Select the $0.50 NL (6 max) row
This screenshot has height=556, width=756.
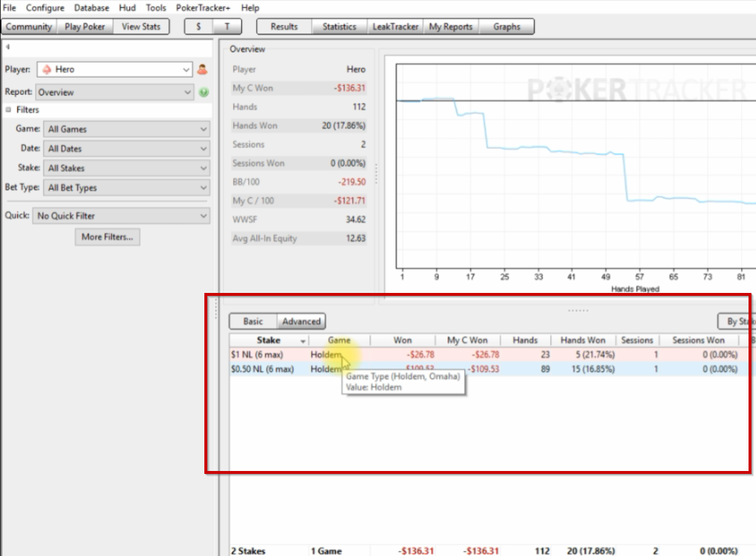pos(493,369)
